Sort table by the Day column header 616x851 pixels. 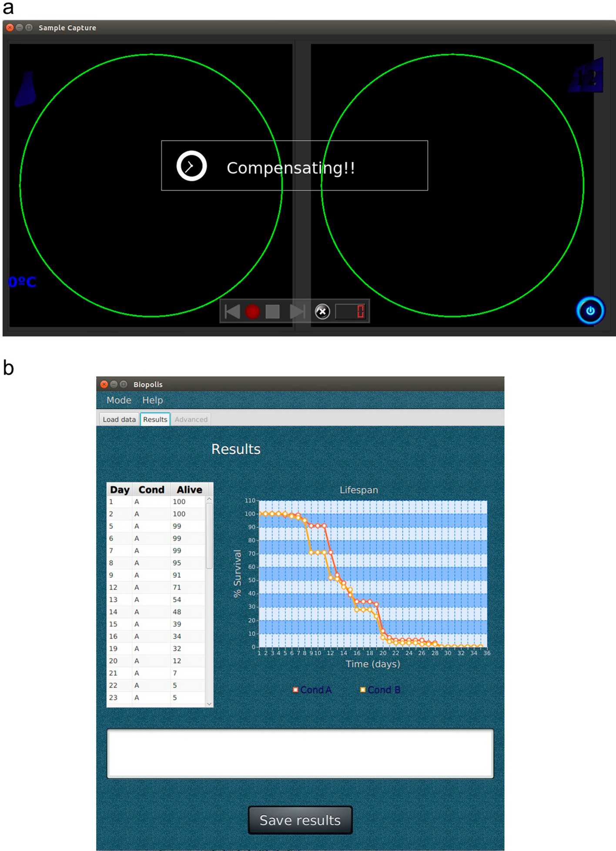[x=120, y=489]
